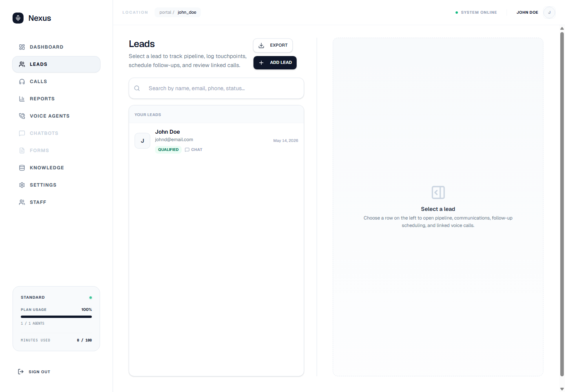
Task: Click the Reports bar chart icon
Action: pos(22,99)
